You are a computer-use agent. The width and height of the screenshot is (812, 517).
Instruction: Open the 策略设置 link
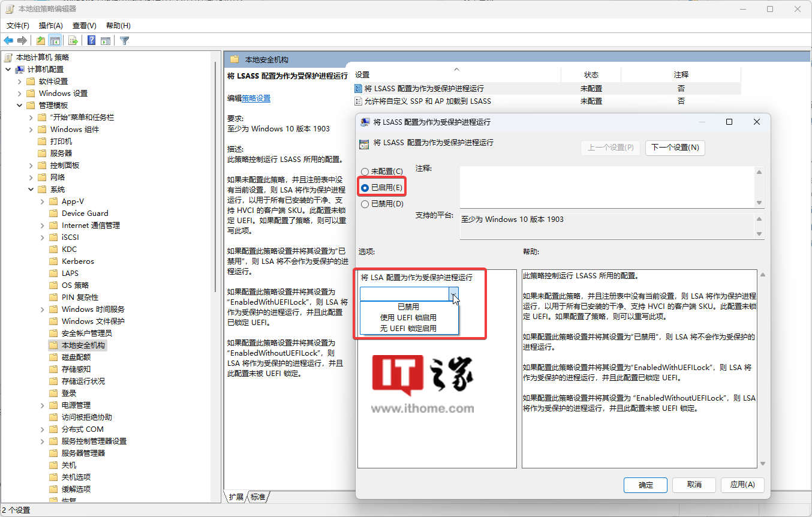[x=256, y=98]
